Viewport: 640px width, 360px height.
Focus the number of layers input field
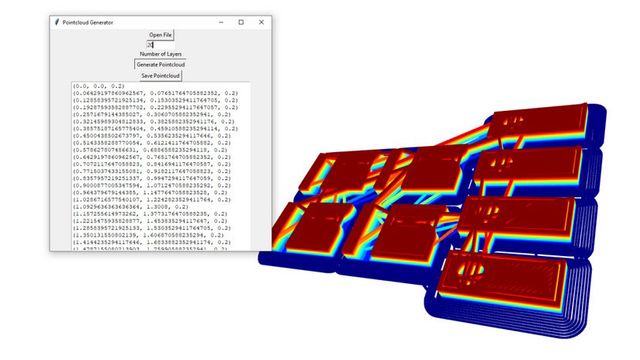tap(160, 45)
